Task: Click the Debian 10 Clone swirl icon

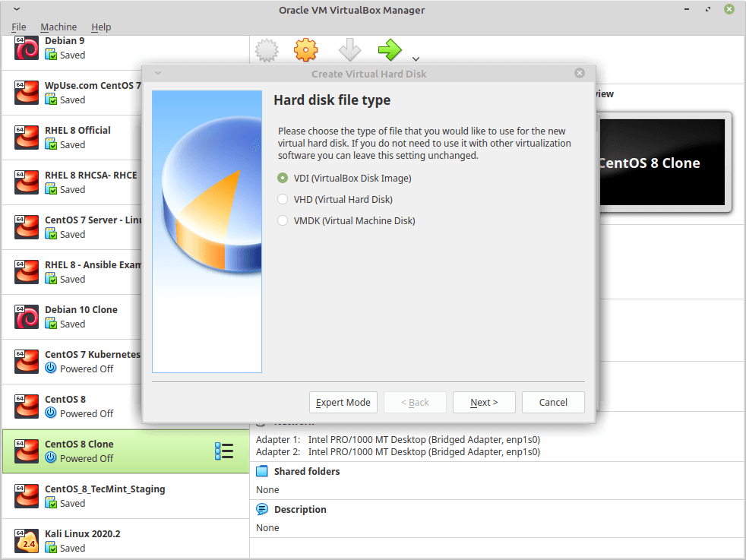Action: pos(26,317)
